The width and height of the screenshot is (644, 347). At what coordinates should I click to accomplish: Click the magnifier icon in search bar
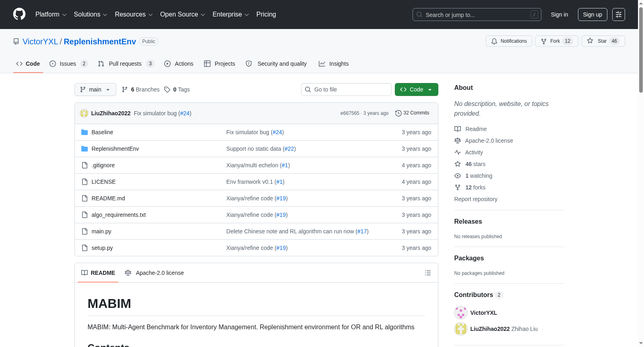click(x=419, y=15)
